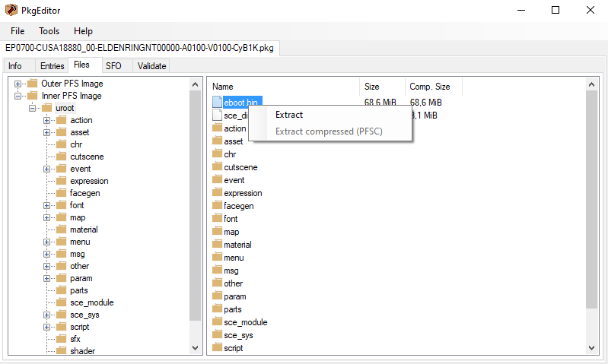
Task: Click the cutscene folder icon in tree
Action: pos(62,157)
